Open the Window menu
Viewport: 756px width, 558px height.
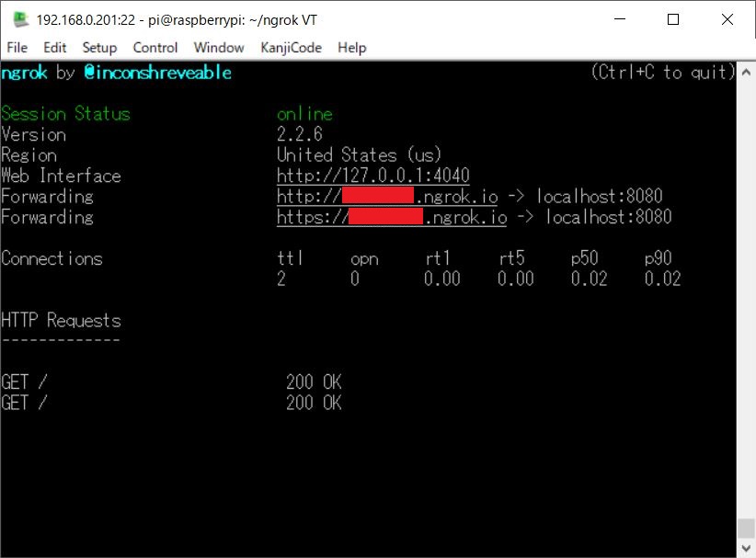pos(219,48)
